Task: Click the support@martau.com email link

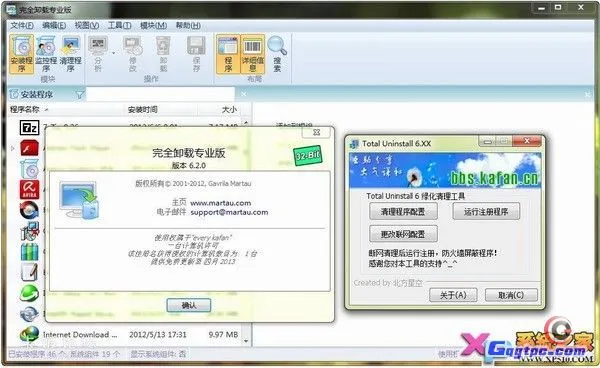Action: (229, 212)
